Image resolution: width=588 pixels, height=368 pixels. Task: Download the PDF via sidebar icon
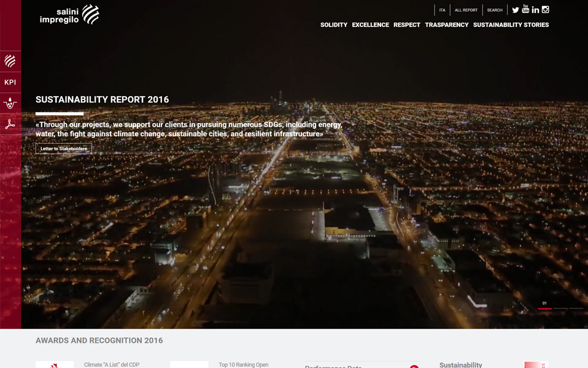[x=10, y=124]
